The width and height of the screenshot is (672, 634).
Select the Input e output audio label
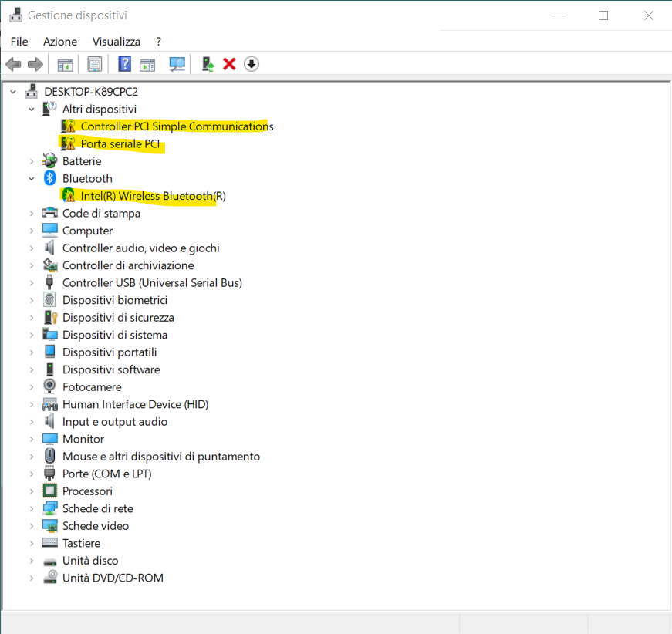(x=115, y=422)
